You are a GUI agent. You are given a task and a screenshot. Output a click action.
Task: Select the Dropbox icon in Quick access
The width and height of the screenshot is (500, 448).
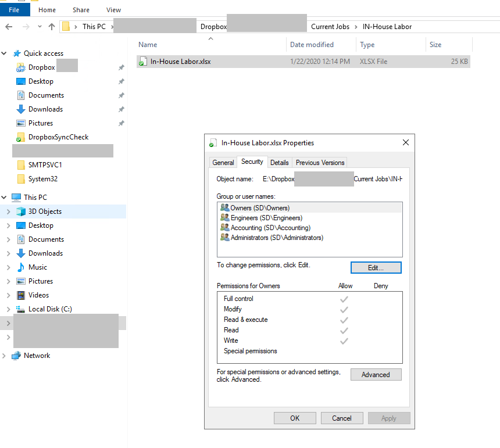pyautogui.click(x=21, y=67)
